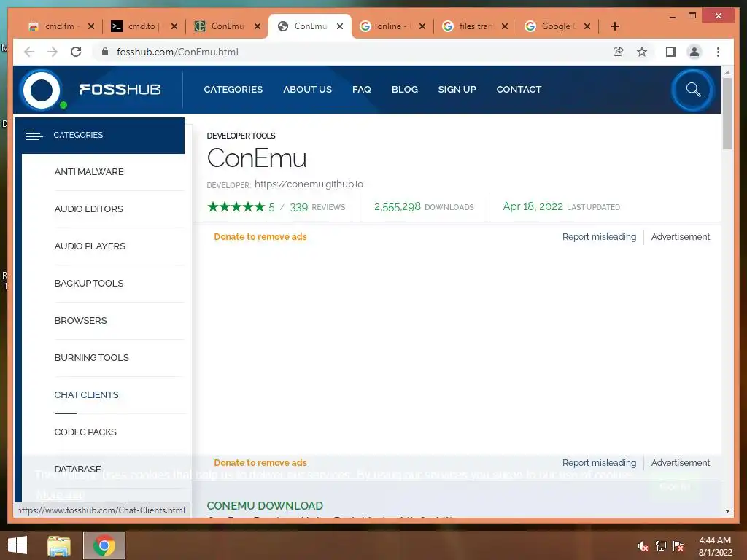Click the FossHub circular logo icon
The image size is (747, 560).
pyautogui.click(x=42, y=90)
